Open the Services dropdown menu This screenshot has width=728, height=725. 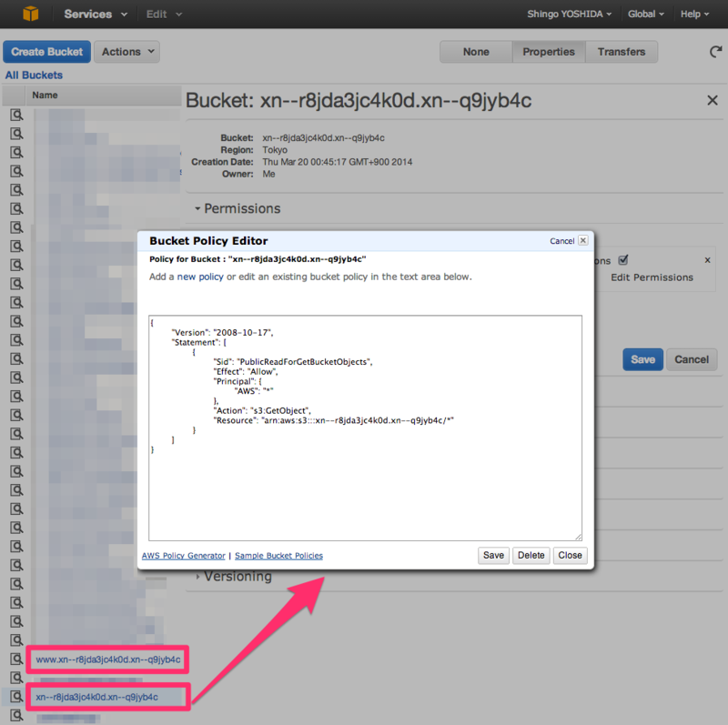coord(96,14)
